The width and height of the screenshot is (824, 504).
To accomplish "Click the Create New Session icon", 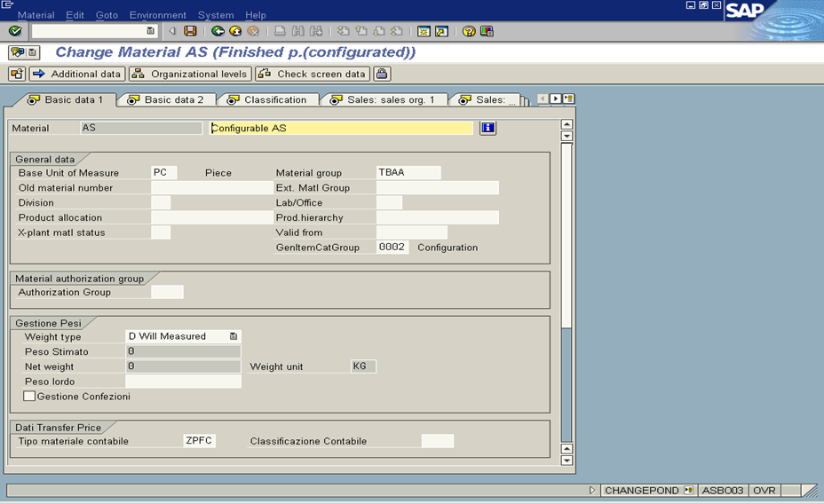I will coord(424,31).
